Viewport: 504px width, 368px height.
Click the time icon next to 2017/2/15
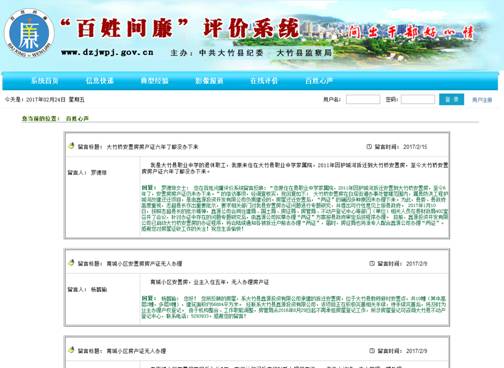point(369,146)
